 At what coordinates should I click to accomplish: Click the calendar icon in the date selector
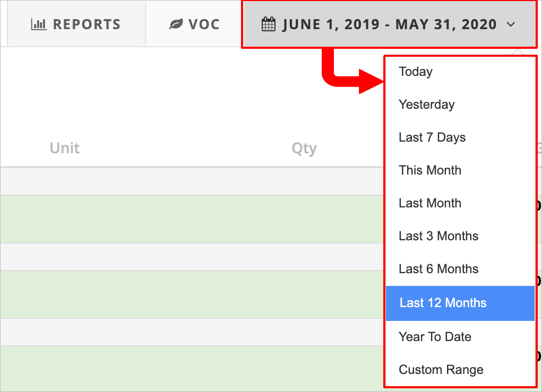[269, 23]
